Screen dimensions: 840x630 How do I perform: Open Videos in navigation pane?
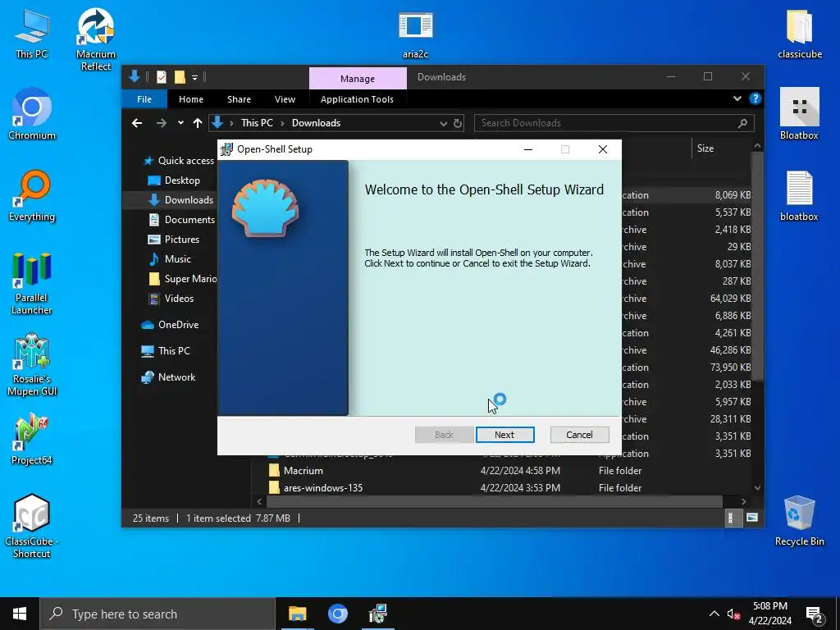coord(171,299)
